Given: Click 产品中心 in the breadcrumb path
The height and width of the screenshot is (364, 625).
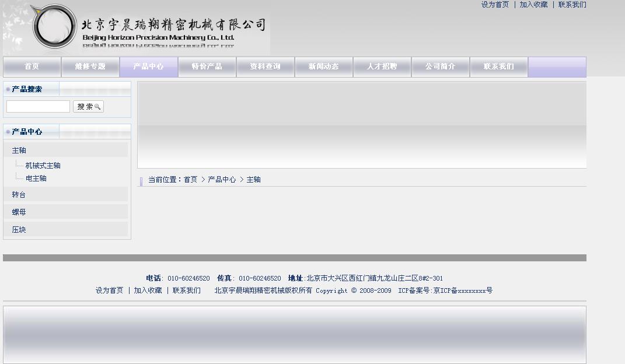Looking at the screenshot, I should click(x=222, y=180).
